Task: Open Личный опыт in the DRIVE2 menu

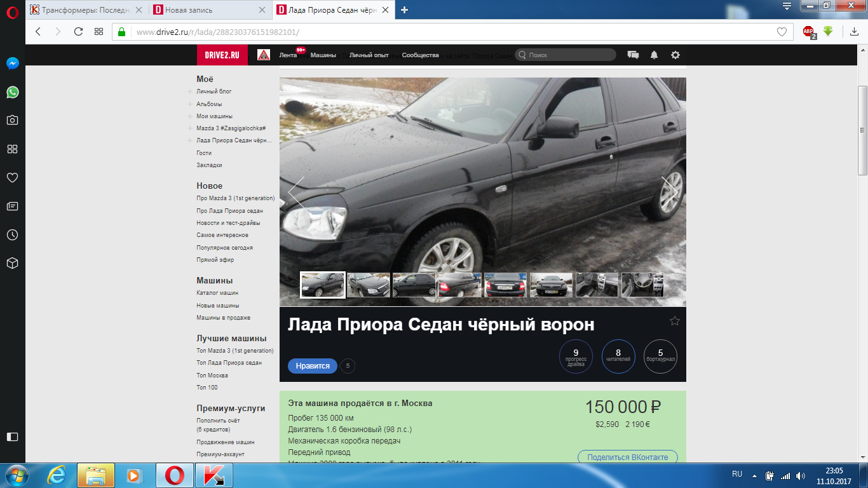Action: coord(369,55)
